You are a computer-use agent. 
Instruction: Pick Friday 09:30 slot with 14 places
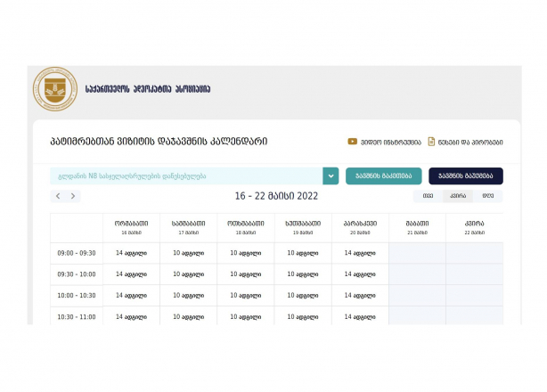[361, 274]
